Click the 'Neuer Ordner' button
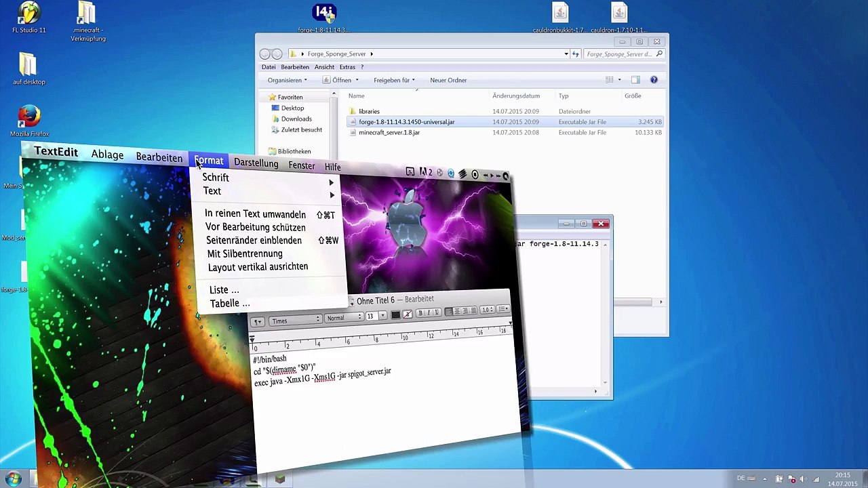Screen dimensions: 868x488 coord(448,80)
